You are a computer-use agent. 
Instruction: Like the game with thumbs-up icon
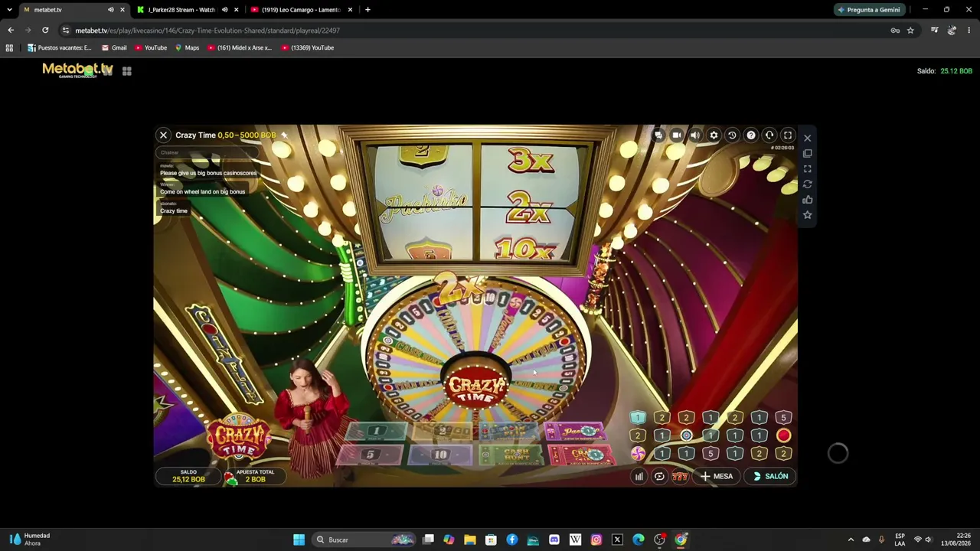(x=807, y=200)
